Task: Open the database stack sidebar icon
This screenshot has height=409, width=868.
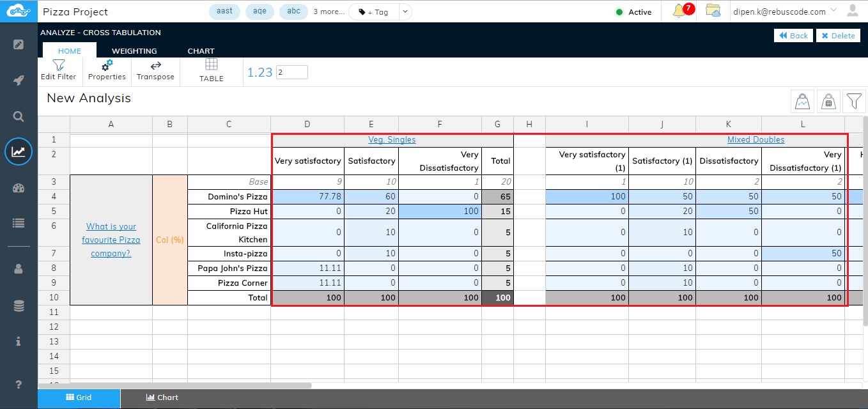Action: pyautogui.click(x=19, y=306)
